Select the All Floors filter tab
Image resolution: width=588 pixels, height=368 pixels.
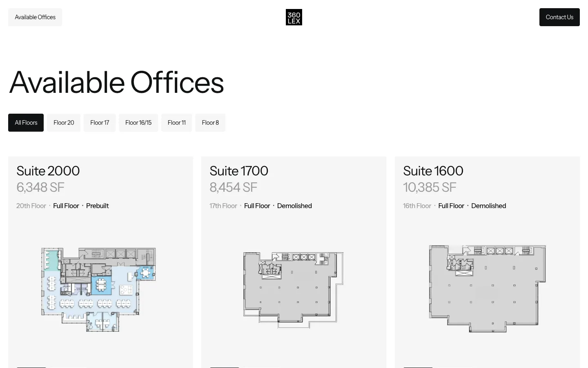coord(26,123)
